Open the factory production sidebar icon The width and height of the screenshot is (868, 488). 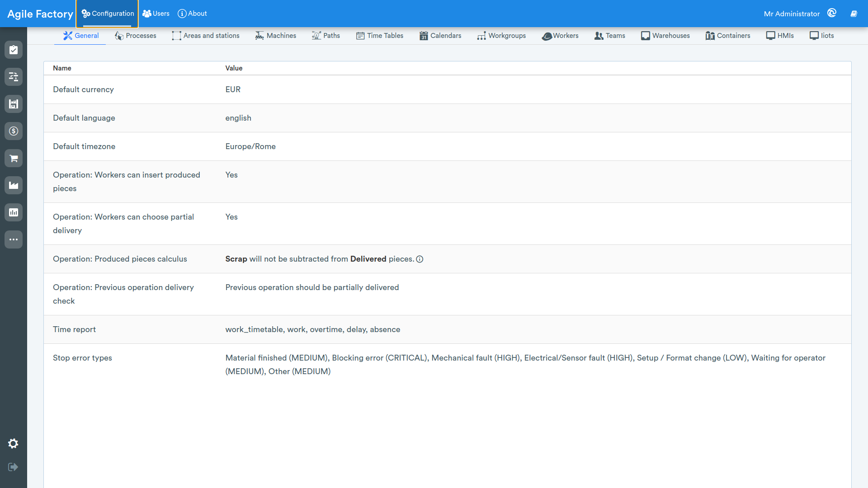(14, 185)
